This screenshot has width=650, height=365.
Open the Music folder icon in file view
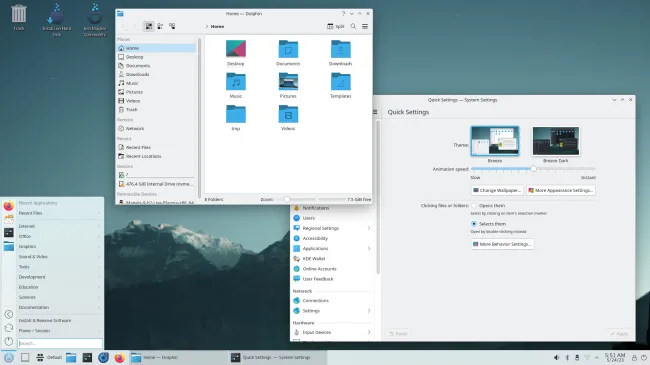[x=235, y=85]
